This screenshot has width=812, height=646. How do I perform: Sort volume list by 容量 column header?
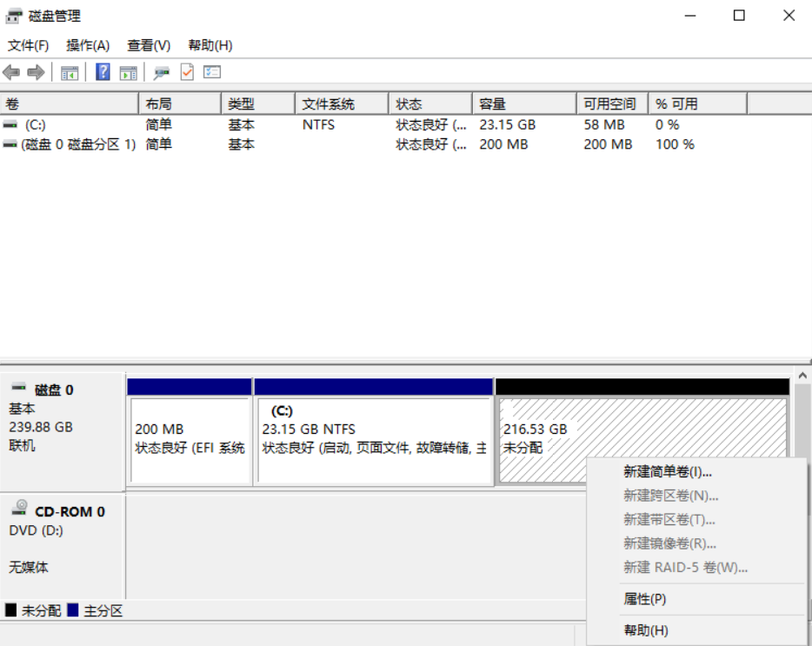[x=522, y=103]
